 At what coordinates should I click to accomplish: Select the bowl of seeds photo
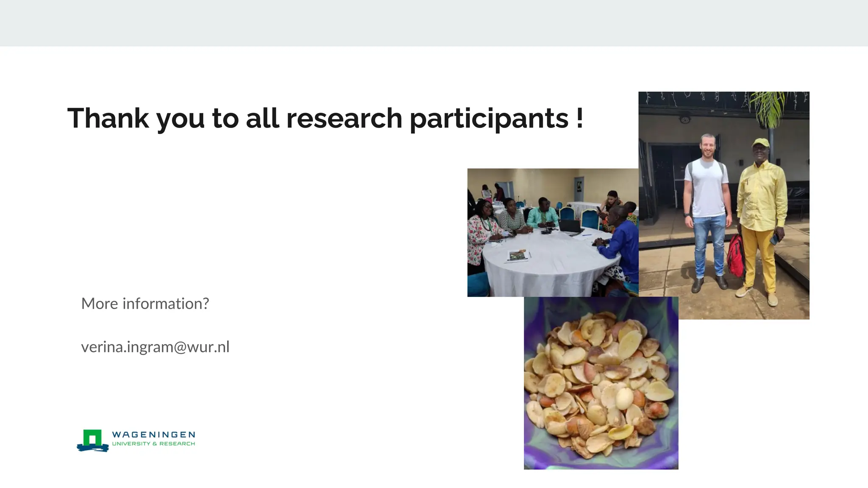(x=601, y=383)
